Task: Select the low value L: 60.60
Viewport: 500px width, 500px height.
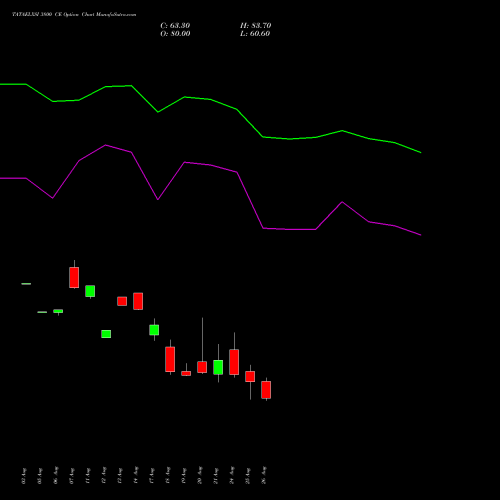Action: tap(255, 34)
